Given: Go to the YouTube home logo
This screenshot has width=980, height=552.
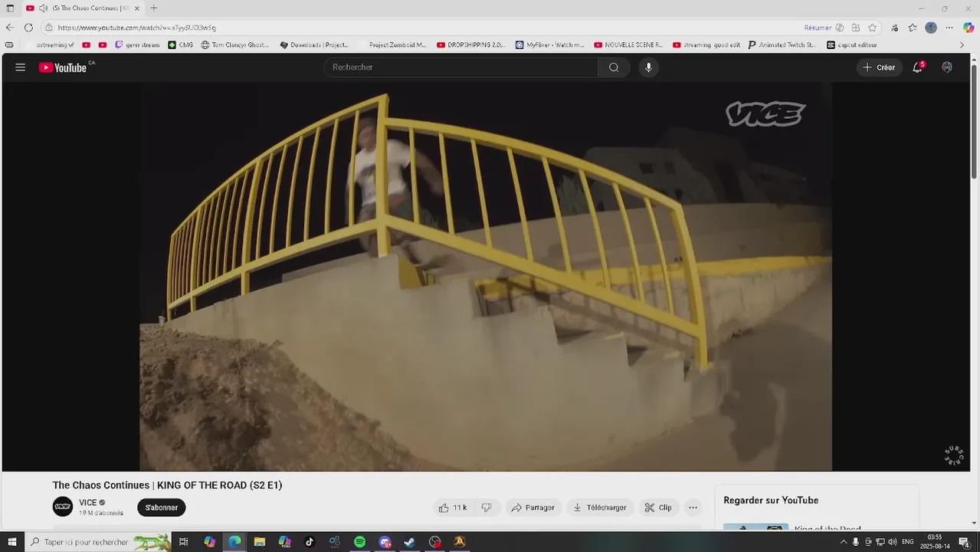Looking at the screenshot, I should pos(63,67).
